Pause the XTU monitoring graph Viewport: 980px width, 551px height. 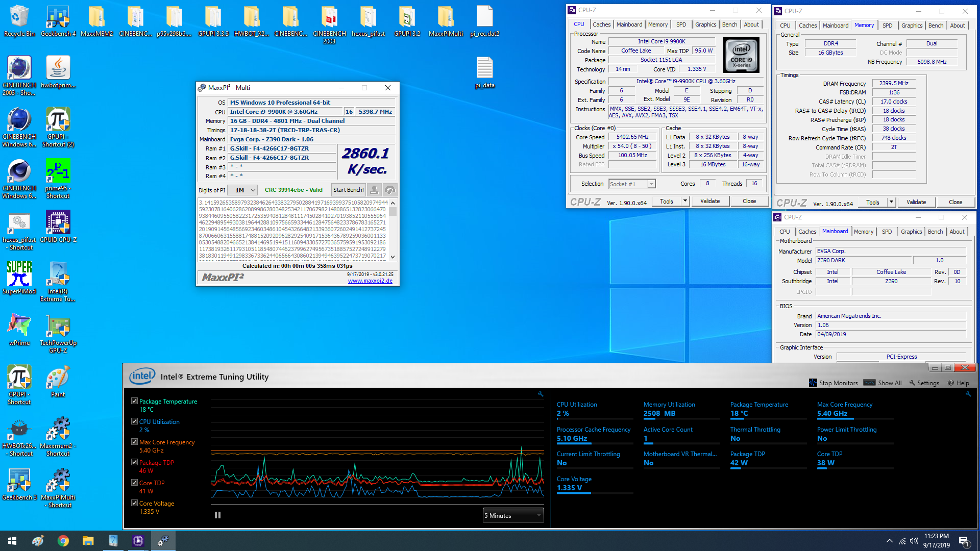click(x=217, y=515)
